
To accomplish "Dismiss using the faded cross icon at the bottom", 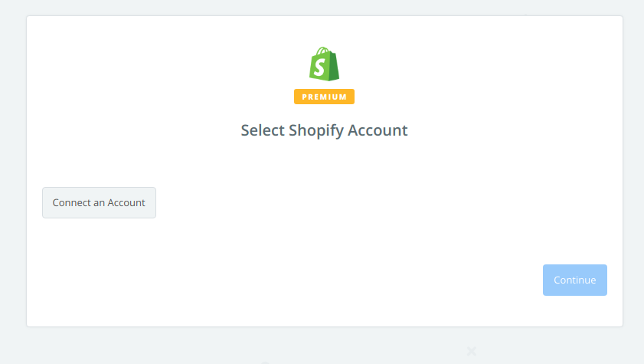I will tap(472, 351).
